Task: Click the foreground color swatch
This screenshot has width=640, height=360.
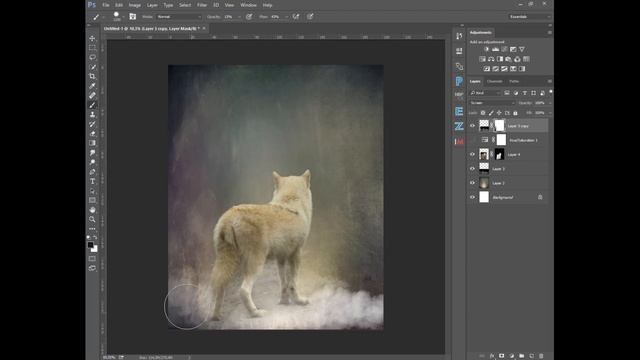Action: coord(90,245)
